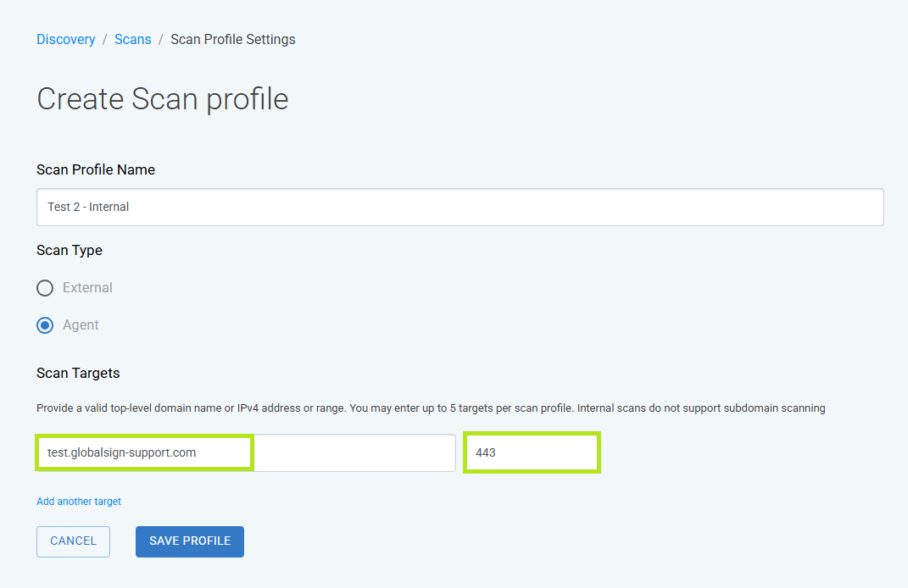Viewport: 908px width, 588px height.
Task: Click the Scan Profile Name label
Action: [96, 169]
